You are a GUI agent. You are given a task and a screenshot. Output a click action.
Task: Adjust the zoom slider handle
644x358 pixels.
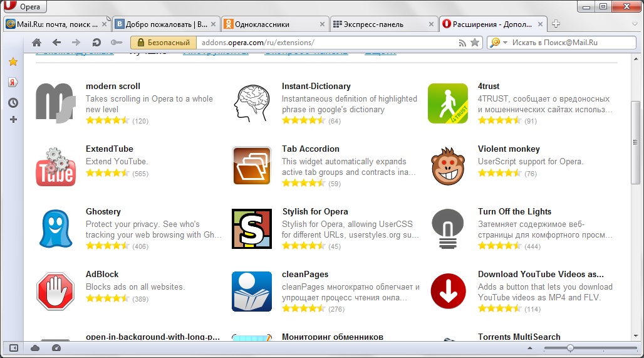(x=570, y=348)
